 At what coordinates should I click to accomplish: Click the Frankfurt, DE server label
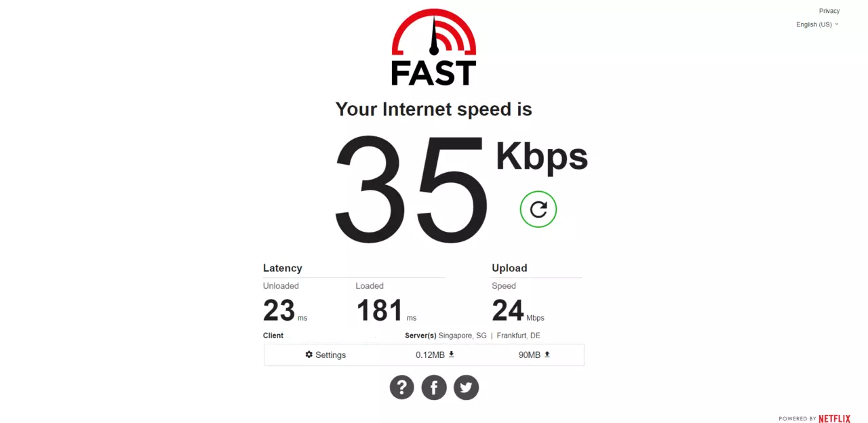pos(518,336)
